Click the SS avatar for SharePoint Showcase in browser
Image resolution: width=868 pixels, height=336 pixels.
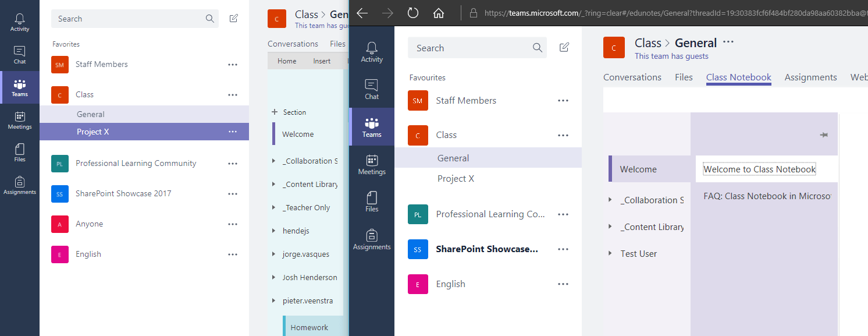(x=418, y=249)
